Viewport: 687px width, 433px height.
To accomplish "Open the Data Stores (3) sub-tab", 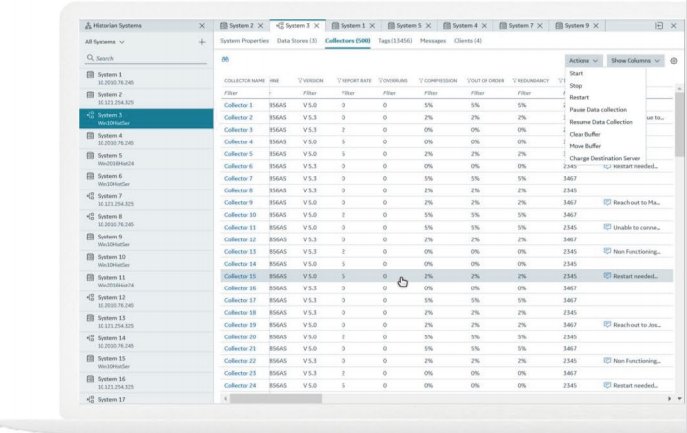I will (297, 41).
